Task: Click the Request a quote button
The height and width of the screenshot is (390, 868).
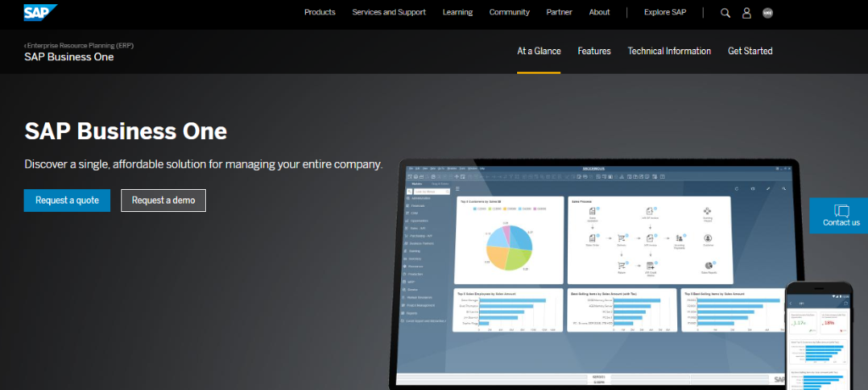Action: [67, 201]
